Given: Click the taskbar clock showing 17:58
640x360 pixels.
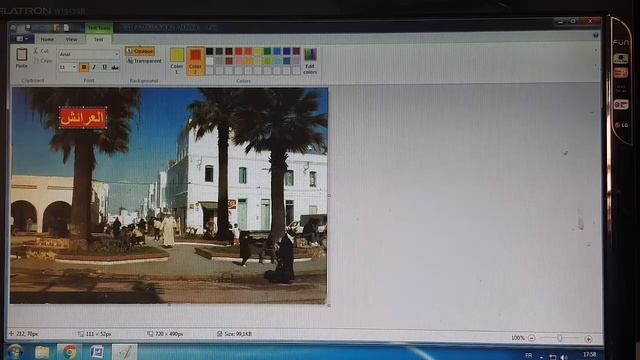Looking at the screenshot, I should [589, 354].
